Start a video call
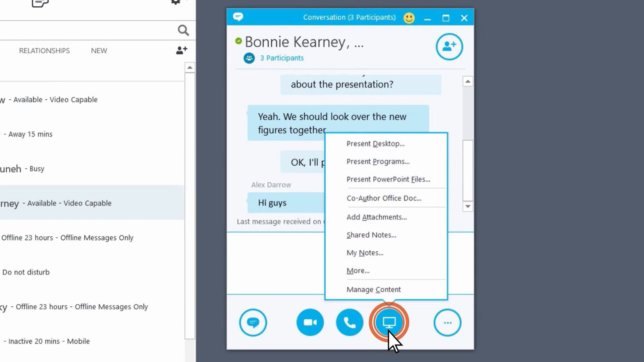644x362 pixels. click(310, 322)
